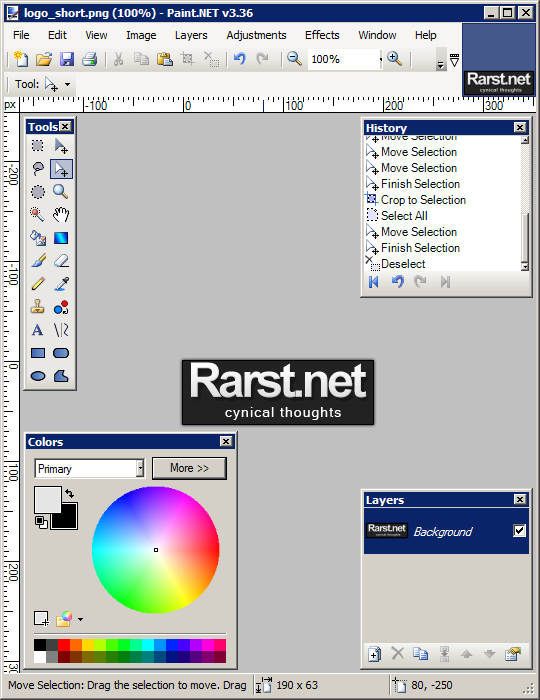Viewport: 540px width, 700px height.
Task: Click the red swatch in the palette
Action: pyautogui.click(x=64, y=645)
